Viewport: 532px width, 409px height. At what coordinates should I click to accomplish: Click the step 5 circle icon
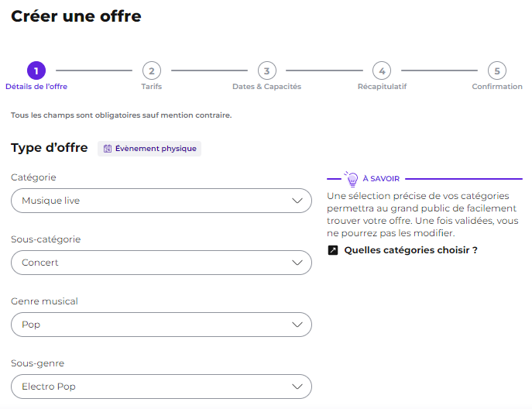(x=497, y=70)
